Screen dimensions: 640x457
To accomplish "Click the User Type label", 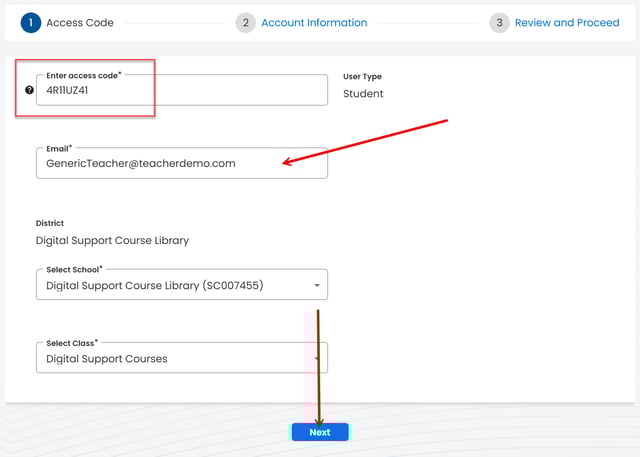I will pos(362,77).
